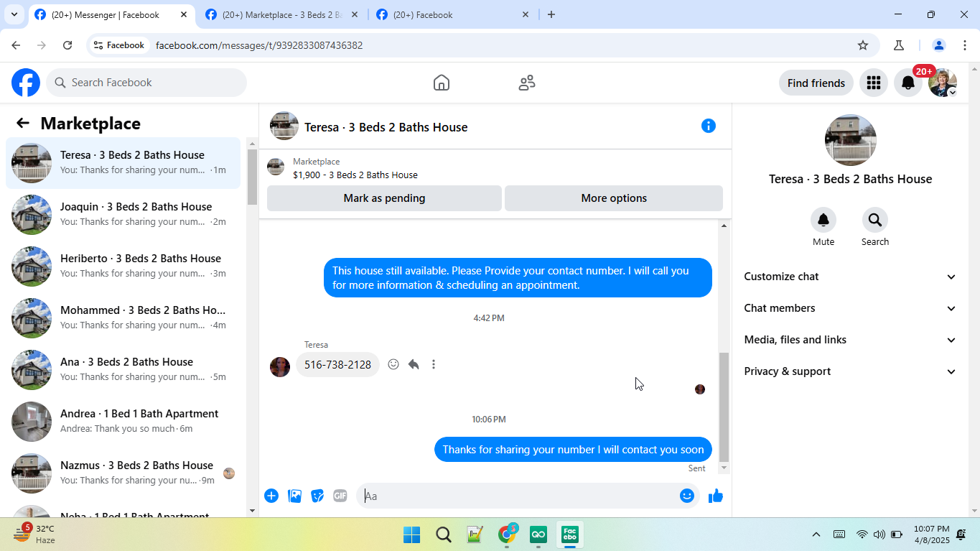Mute the Teresa conversation
980x551 pixels.
point(823,220)
